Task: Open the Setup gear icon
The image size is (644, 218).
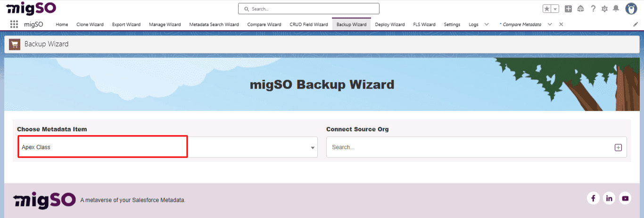Action: pos(605,9)
